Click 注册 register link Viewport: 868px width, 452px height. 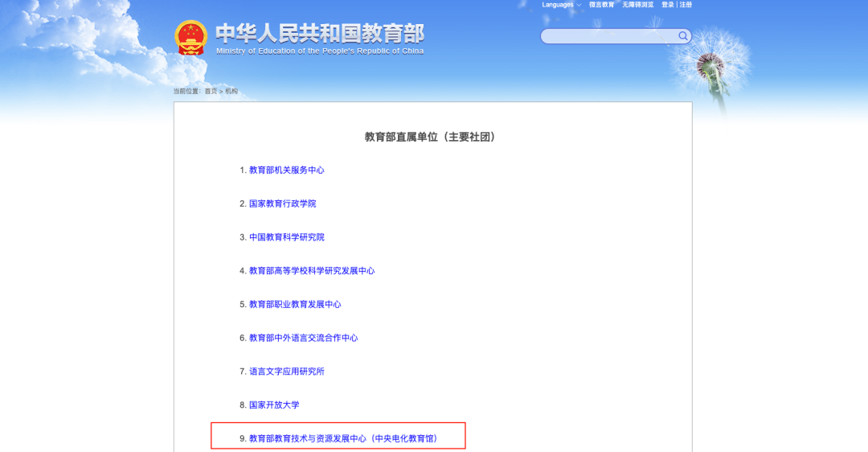pyautogui.click(x=686, y=5)
